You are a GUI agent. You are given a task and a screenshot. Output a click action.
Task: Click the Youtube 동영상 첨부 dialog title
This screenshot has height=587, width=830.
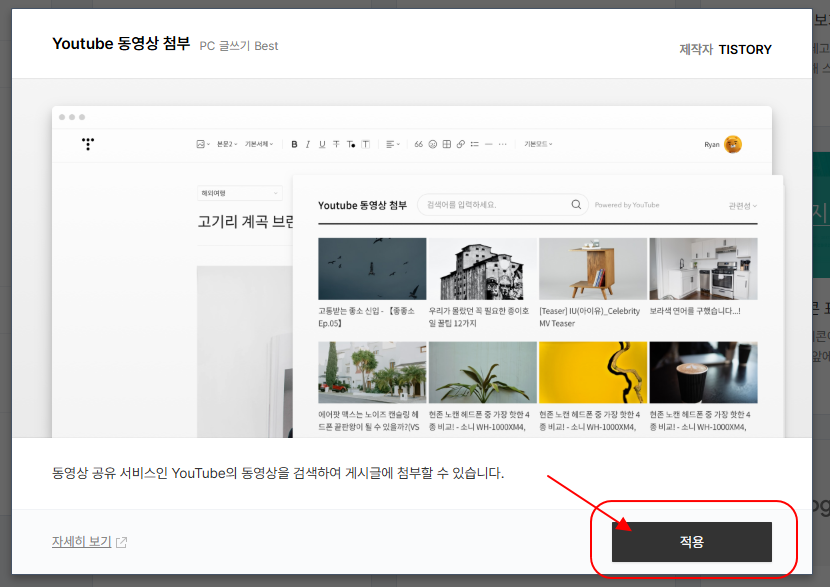(x=121, y=43)
